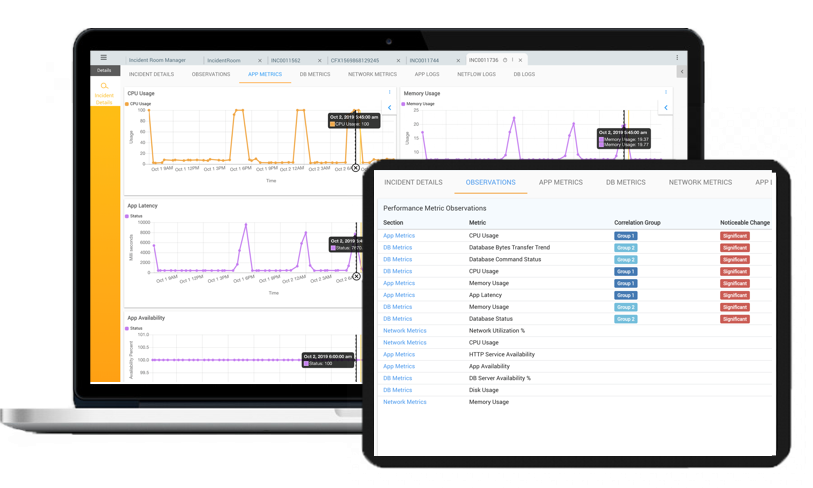The width and height of the screenshot is (813, 488).
Task: Toggle the CPU Usage legend series
Action: click(x=138, y=104)
